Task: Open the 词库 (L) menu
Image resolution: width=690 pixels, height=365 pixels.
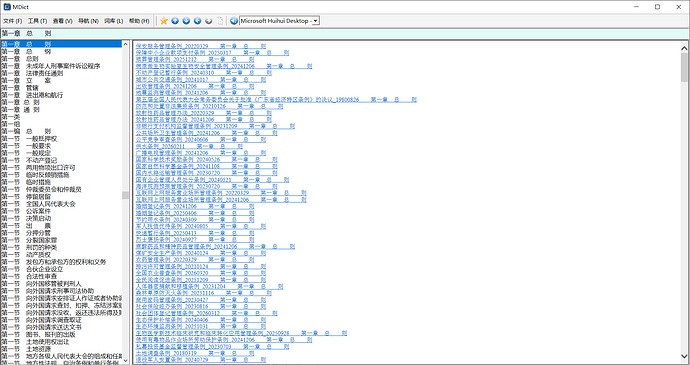Action: (x=114, y=21)
